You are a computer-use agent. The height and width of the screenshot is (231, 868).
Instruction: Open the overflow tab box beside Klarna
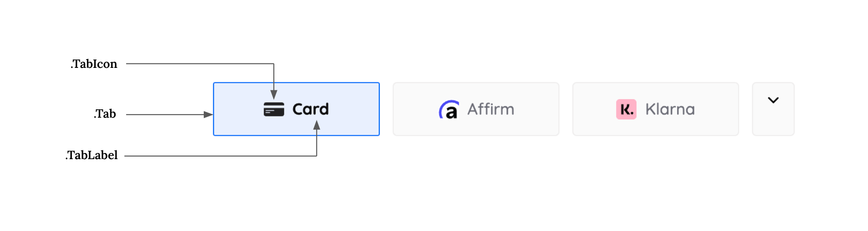(773, 109)
